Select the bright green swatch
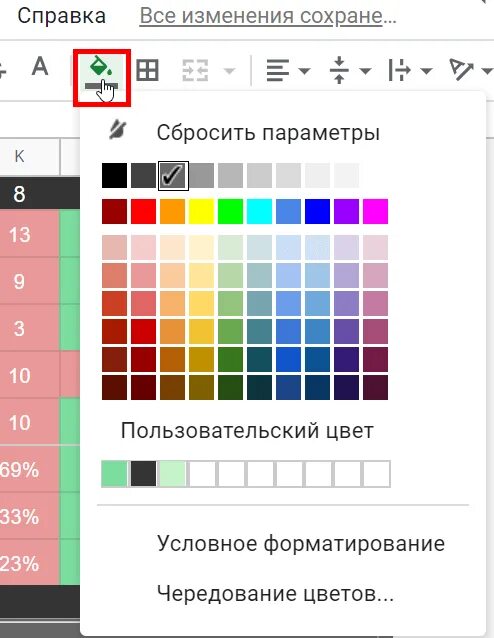 230,211
